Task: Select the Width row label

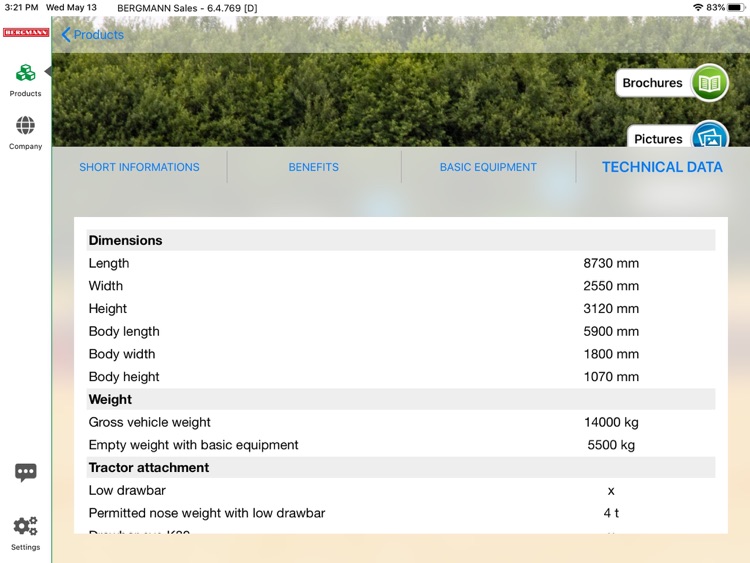Action: (106, 286)
